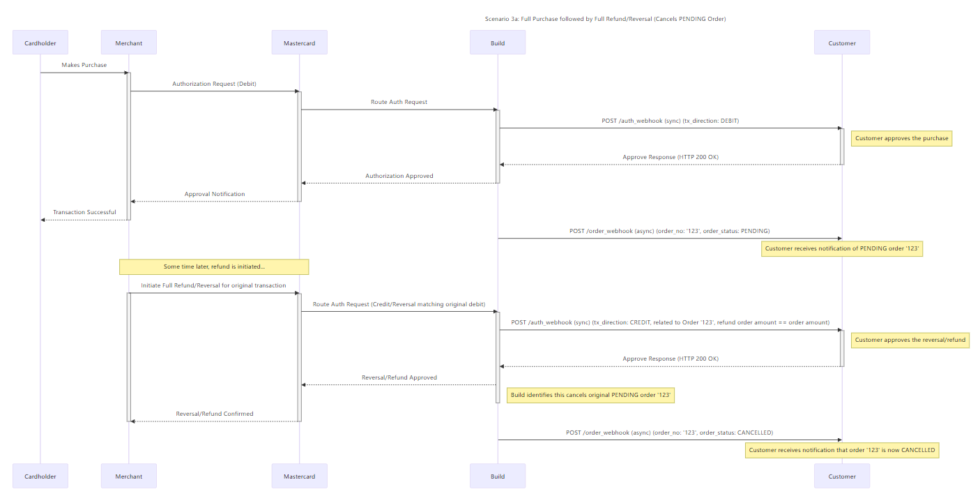Select the 'Authorization Request (Debit)' message label
The width and height of the screenshot is (980, 503).
point(214,84)
